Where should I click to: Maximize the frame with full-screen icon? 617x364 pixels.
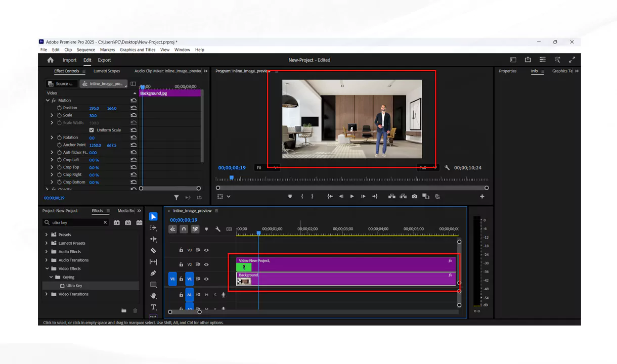point(572,60)
